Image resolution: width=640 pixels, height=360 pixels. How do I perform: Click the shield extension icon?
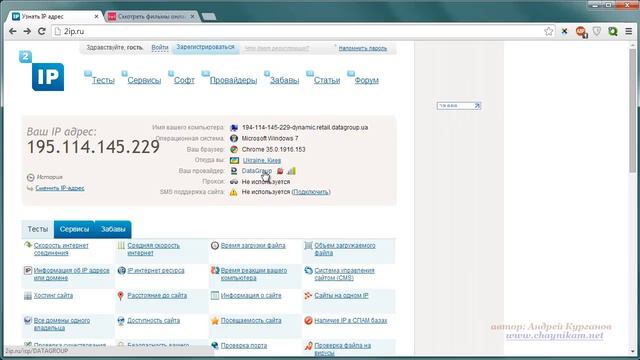pos(597,31)
